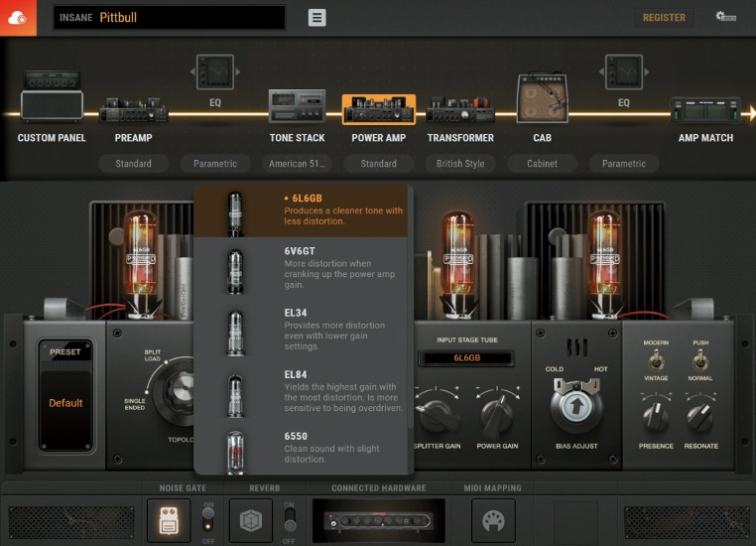Choose the 6V6GT tube option
The height and width of the screenshot is (546, 756).
pos(301,268)
